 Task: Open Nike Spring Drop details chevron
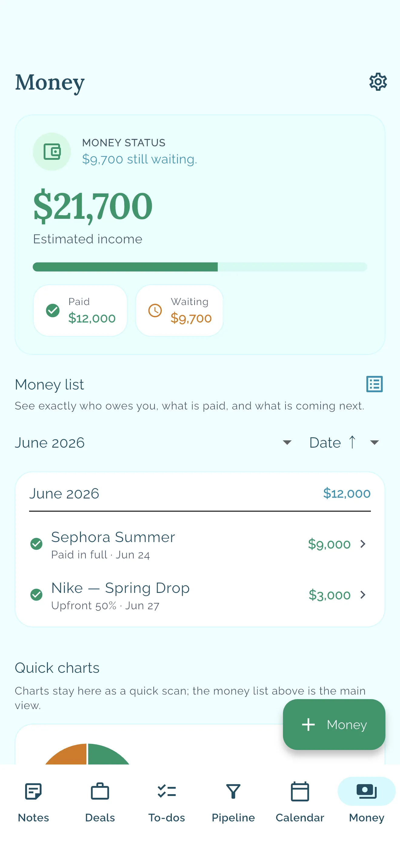pos(363,595)
